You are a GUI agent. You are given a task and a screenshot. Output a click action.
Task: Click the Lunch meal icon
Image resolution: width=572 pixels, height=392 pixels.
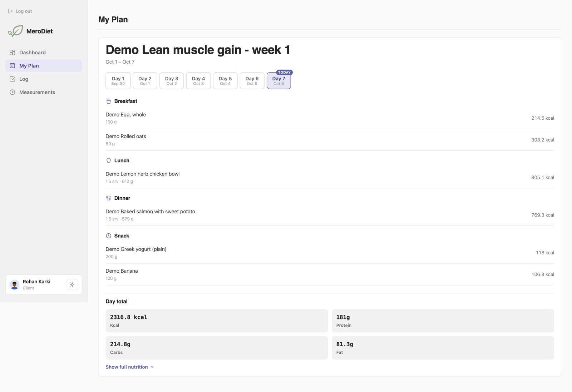109,161
